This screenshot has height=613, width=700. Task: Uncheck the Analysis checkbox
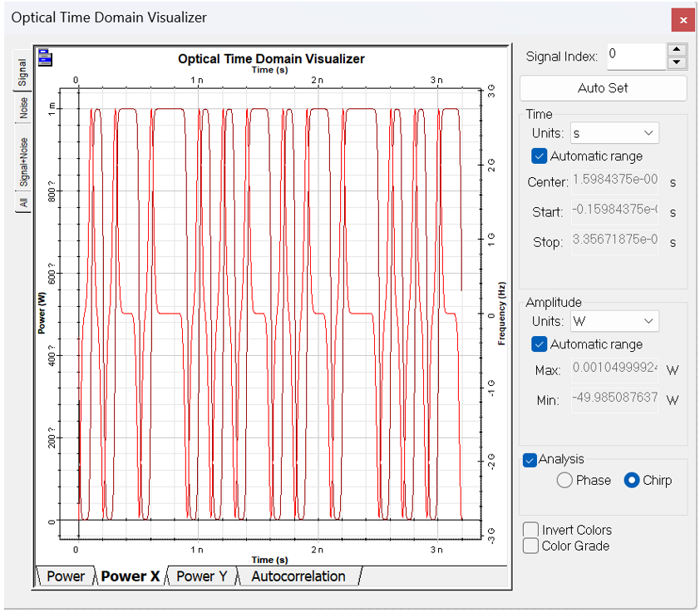(530, 460)
